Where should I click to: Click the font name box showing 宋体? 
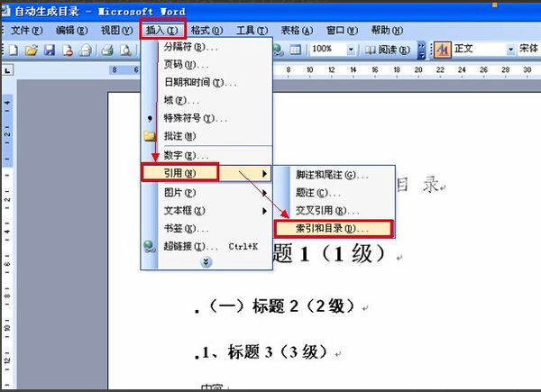[528, 50]
